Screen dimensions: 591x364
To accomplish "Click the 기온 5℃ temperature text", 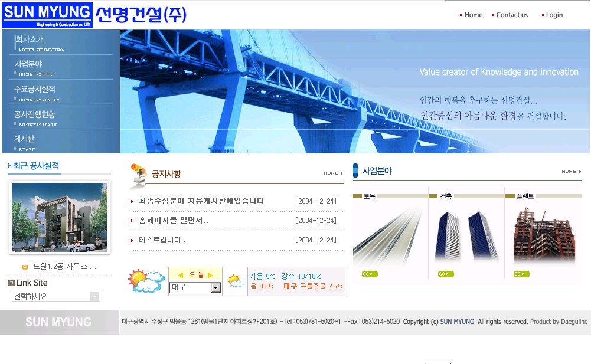I will point(262,277).
